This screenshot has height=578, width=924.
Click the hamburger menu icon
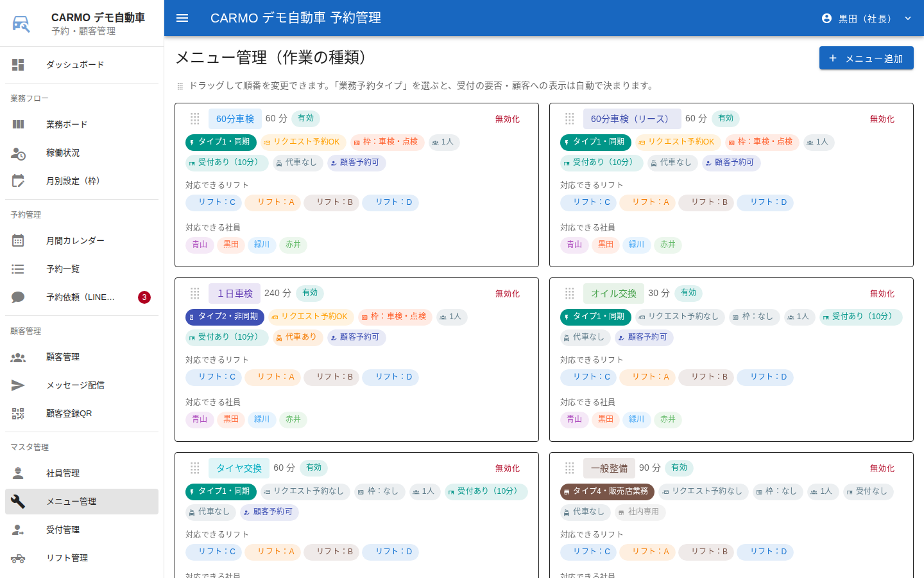182,18
